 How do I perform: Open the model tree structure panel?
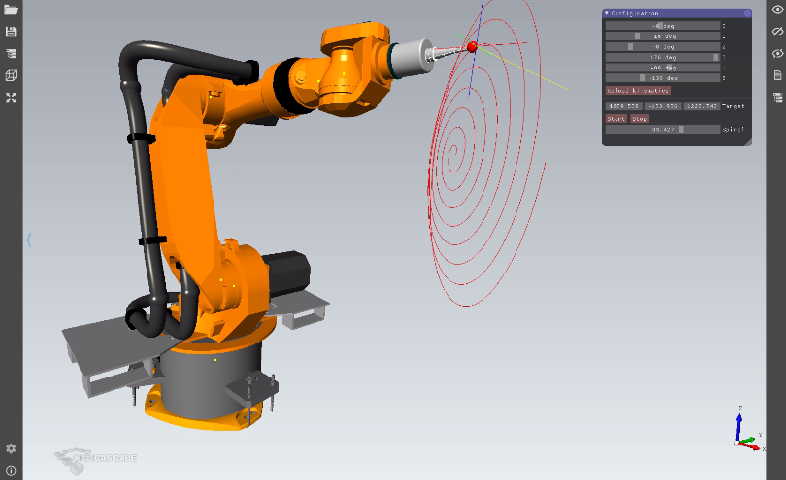(11, 54)
